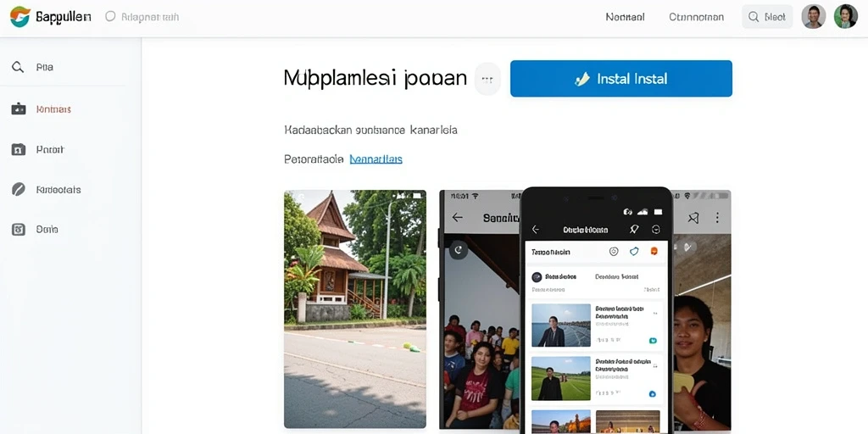The image size is (868, 434).
Task: Open the camera-like icon at sidebar bottom
Action: (19, 229)
